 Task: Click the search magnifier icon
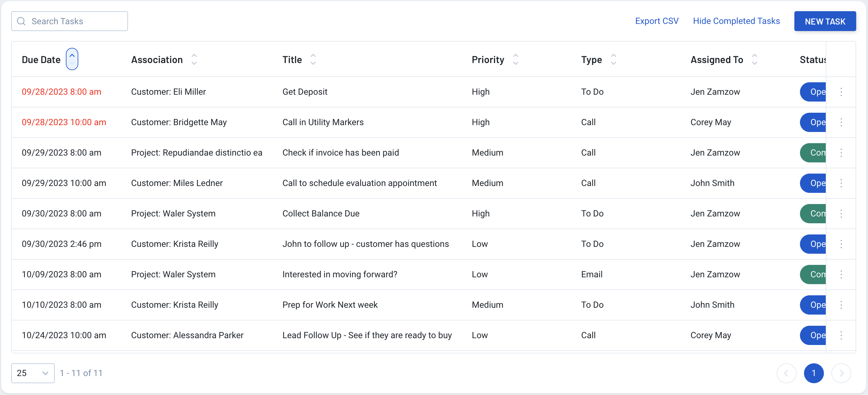(x=21, y=21)
